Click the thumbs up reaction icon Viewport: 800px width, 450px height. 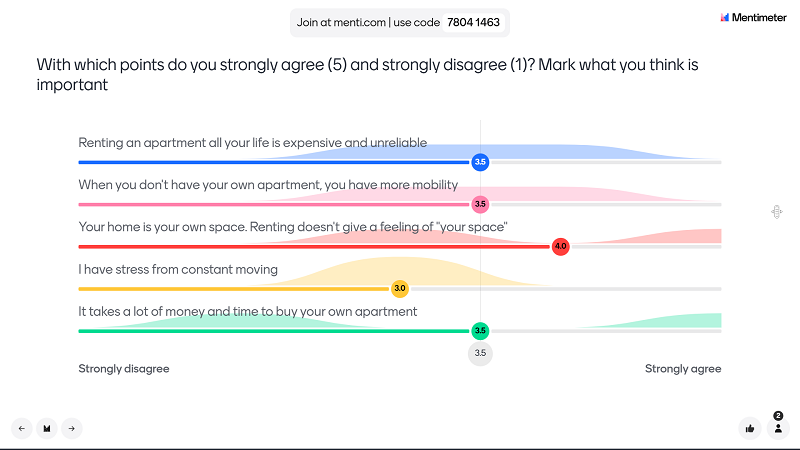tap(749, 429)
